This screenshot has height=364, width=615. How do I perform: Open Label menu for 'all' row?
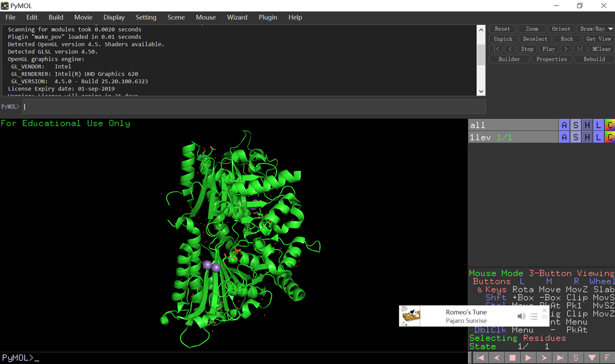(x=599, y=125)
